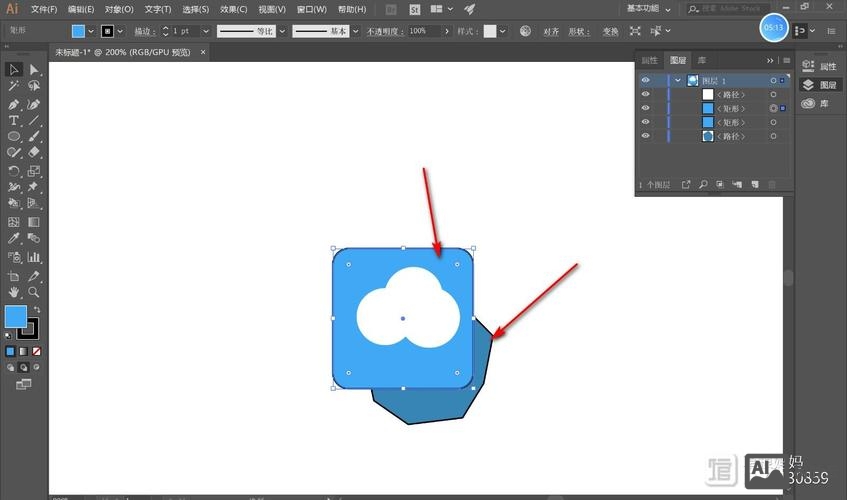This screenshot has width=847, height=500.
Task: Click the delete (trash) icon in layers panel
Action: 771,185
